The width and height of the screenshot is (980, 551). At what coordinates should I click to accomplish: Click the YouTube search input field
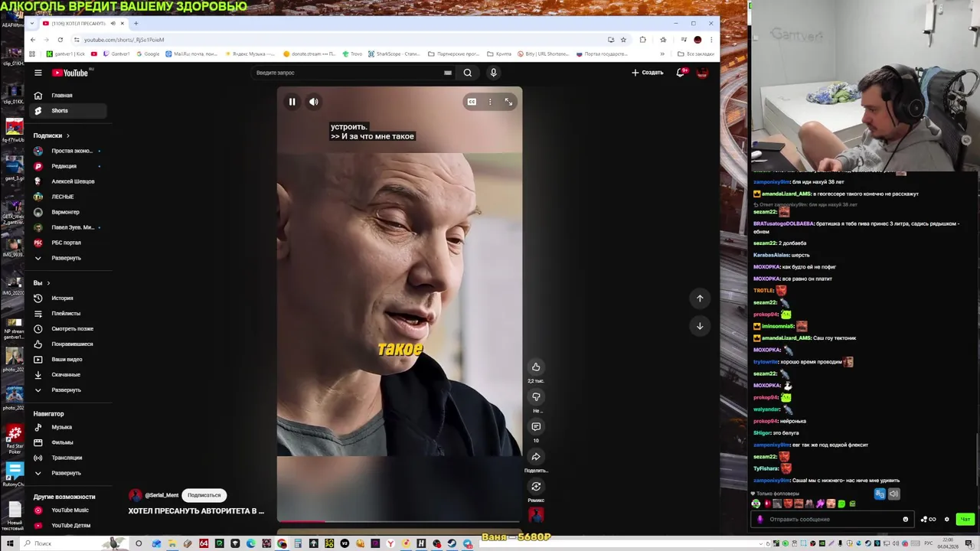(x=347, y=73)
